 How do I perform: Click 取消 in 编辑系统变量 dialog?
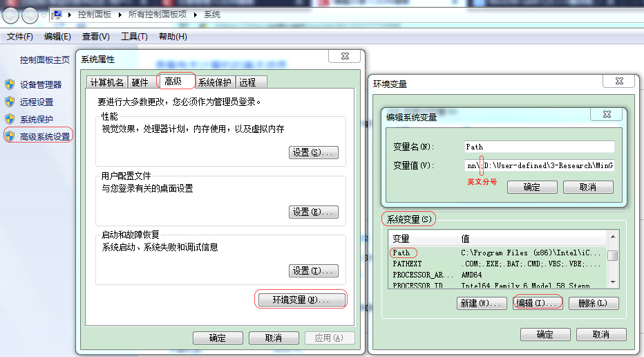[x=588, y=187]
